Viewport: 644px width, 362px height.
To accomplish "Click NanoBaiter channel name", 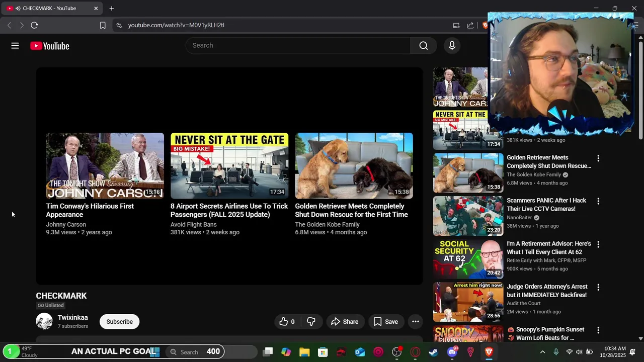I will click(x=519, y=218).
